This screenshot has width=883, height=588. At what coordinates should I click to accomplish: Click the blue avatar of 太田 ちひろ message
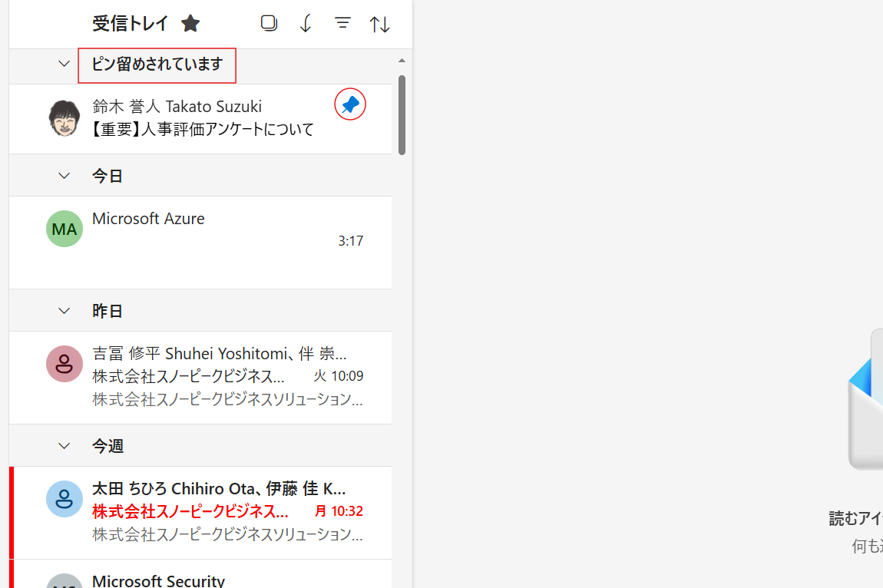tap(64, 499)
